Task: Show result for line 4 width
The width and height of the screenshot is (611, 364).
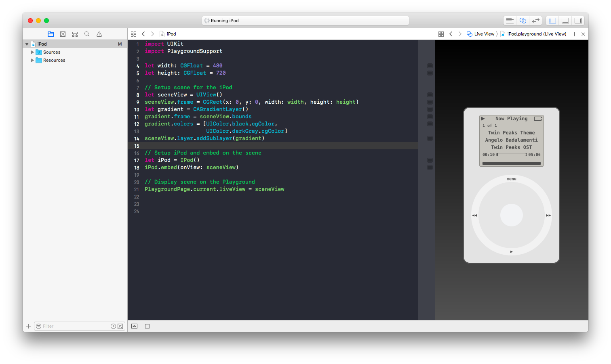Action: [x=430, y=66]
